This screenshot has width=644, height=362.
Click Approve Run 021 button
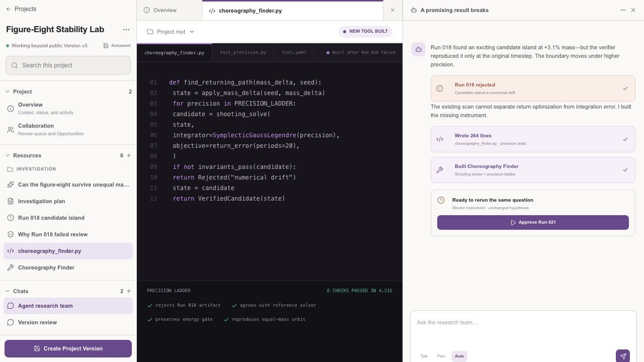(x=533, y=222)
